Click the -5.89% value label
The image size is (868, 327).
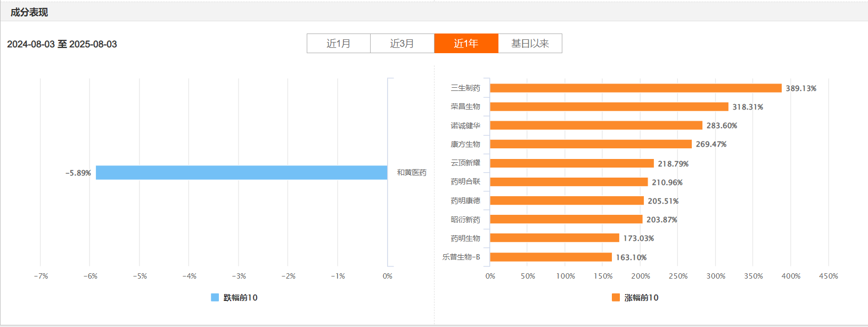click(78, 173)
